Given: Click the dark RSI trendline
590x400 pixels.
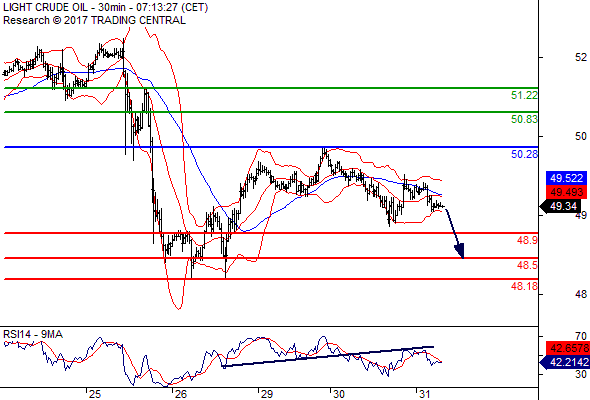Looking at the screenshot, I should pos(328,356).
